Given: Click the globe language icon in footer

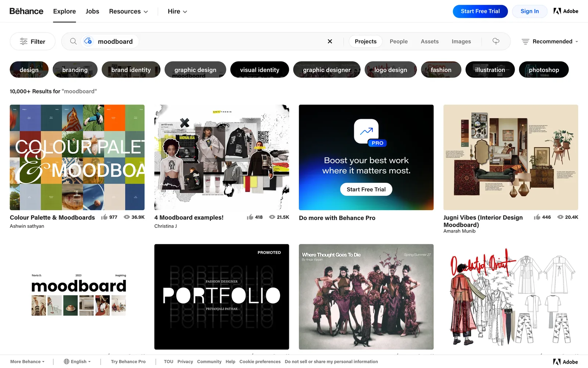Looking at the screenshot, I should (x=67, y=361).
